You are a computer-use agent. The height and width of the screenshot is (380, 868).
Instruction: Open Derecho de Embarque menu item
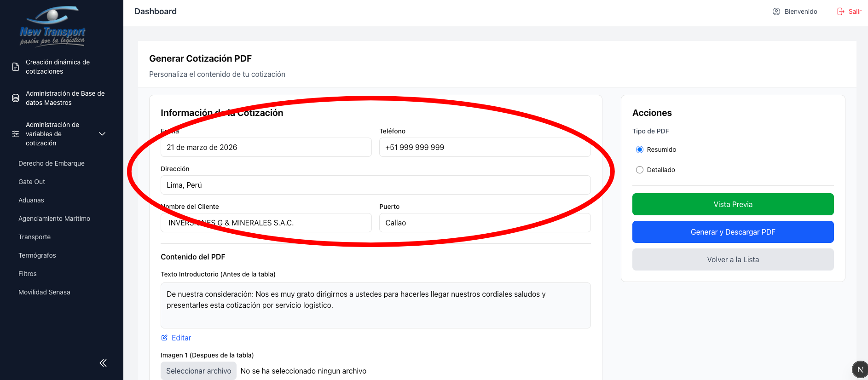[52, 163]
